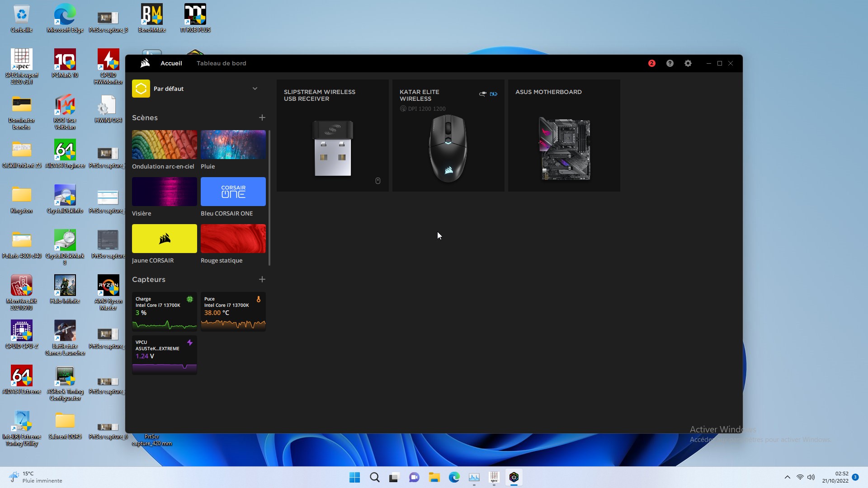The width and height of the screenshot is (868, 488).
Task: Apply the Jaune CORSAIR scene
Action: coord(165,239)
